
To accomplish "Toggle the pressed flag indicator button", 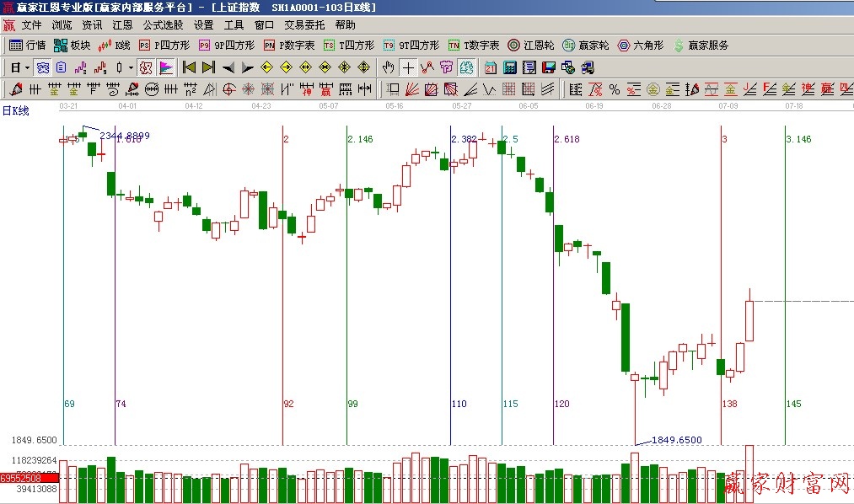I will click(x=166, y=67).
